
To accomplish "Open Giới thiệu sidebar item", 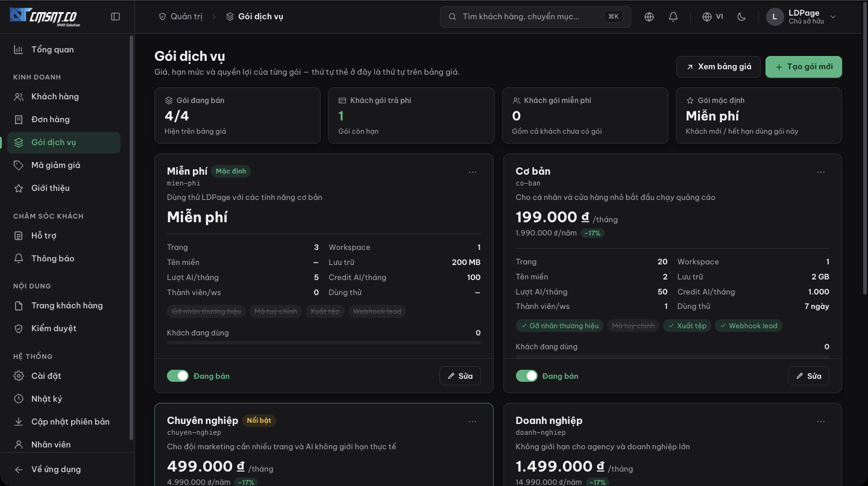I will [x=64, y=188].
